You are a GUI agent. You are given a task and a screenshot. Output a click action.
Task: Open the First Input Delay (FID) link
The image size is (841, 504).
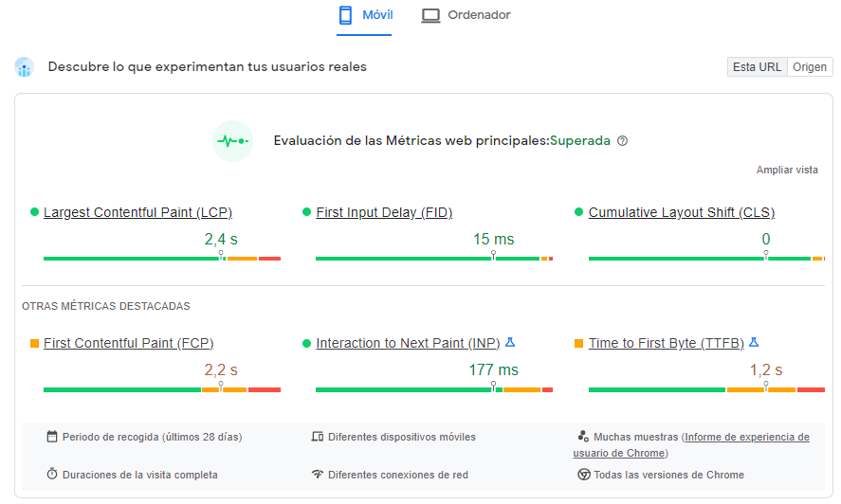click(x=391, y=212)
